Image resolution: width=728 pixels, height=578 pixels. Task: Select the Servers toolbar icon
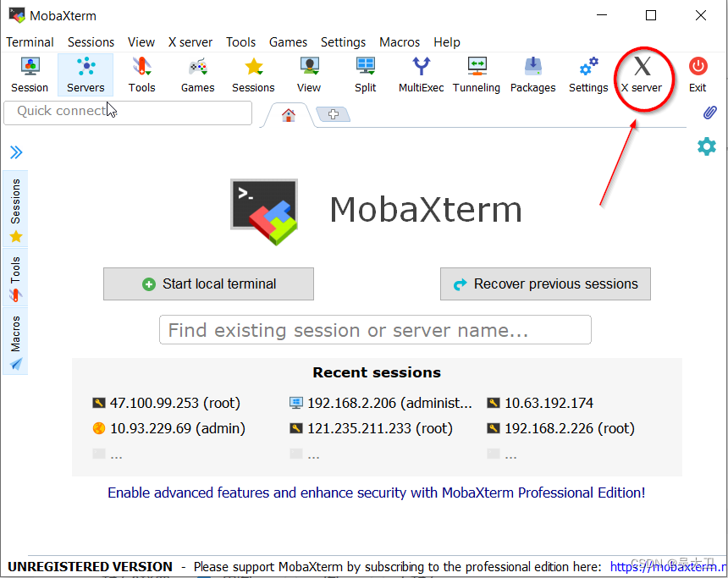coord(85,74)
